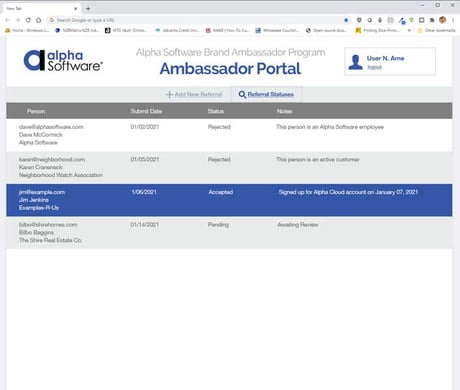Click Neighborhood Watch Association company name
This screenshot has width=460, height=390.
point(61,175)
